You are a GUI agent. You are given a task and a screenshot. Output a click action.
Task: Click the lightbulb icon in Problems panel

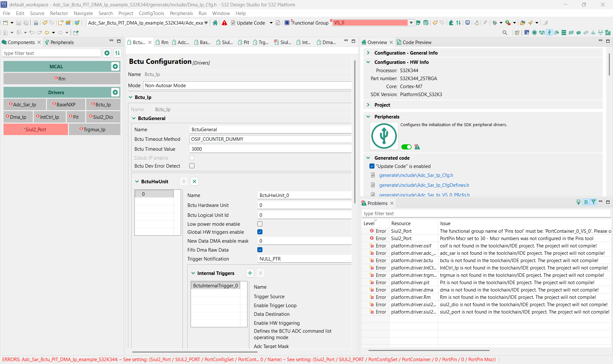(x=578, y=202)
